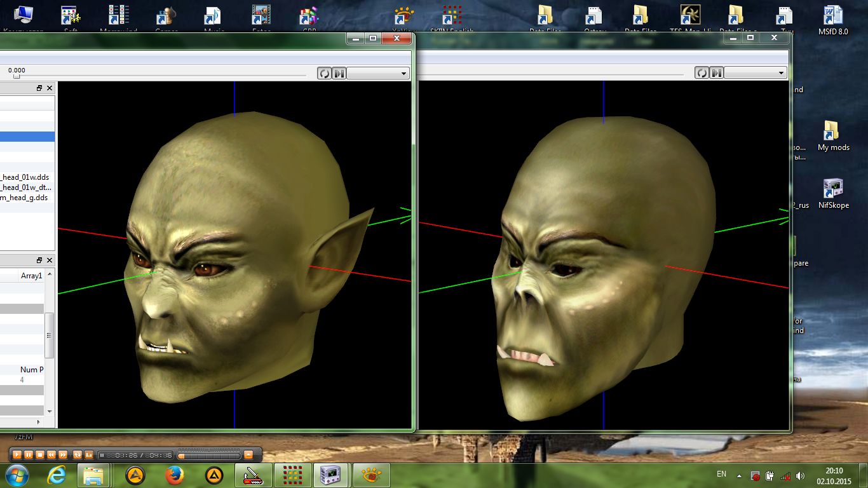The image size is (868, 488).
Task: Open the SKTIN English desktop shortcut
Action: click(452, 18)
